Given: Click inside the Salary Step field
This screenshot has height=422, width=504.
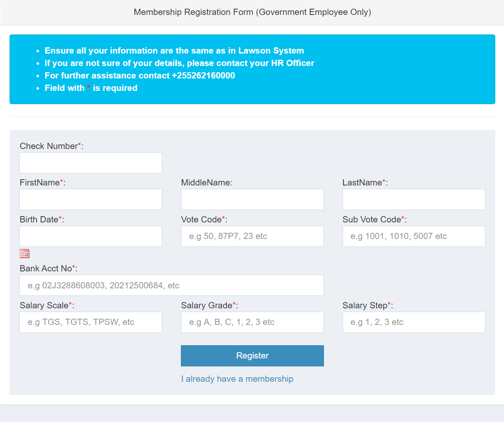Looking at the screenshot, I should click(x=413, y=322).
